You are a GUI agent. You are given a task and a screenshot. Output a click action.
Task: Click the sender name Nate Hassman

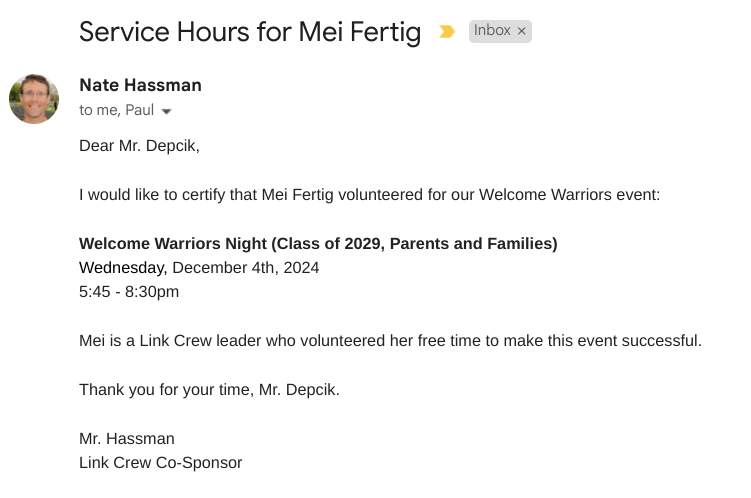140,85
